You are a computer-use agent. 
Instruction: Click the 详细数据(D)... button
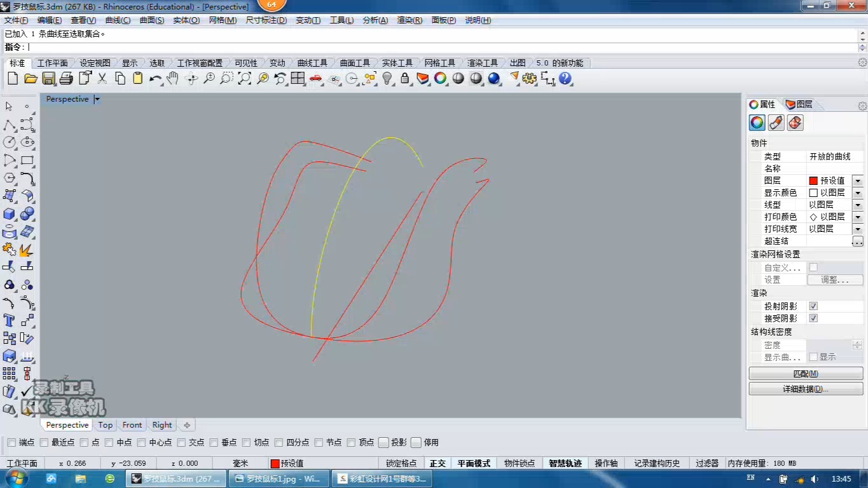click(x=806, y=389)
